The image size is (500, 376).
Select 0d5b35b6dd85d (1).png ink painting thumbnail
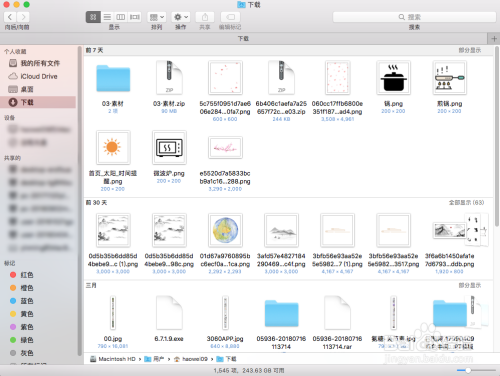[x=113, y=230]
